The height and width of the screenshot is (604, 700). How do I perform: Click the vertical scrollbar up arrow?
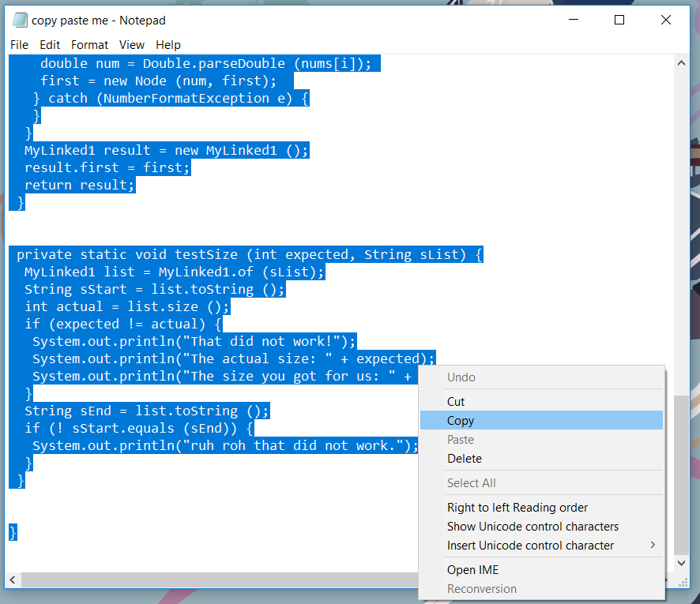(681, 63)
